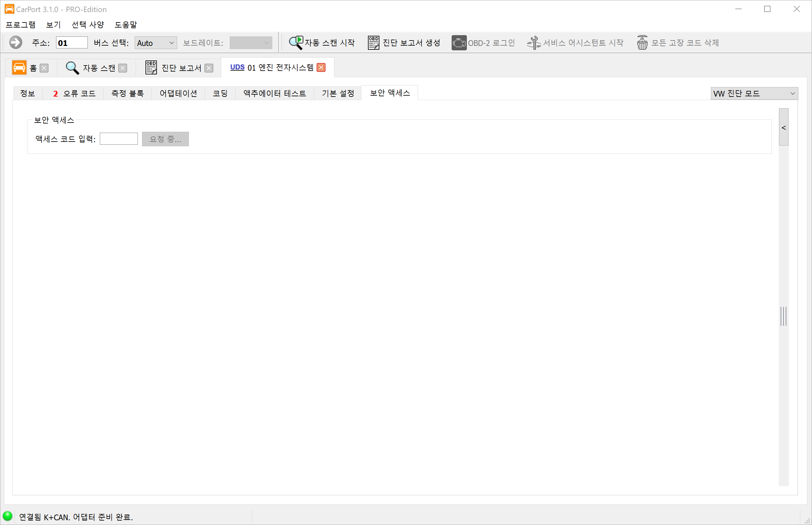Open the VW 진단 모드 dropdown
The height and width of the screenshot is (525, 812).
tap(754, 93)
